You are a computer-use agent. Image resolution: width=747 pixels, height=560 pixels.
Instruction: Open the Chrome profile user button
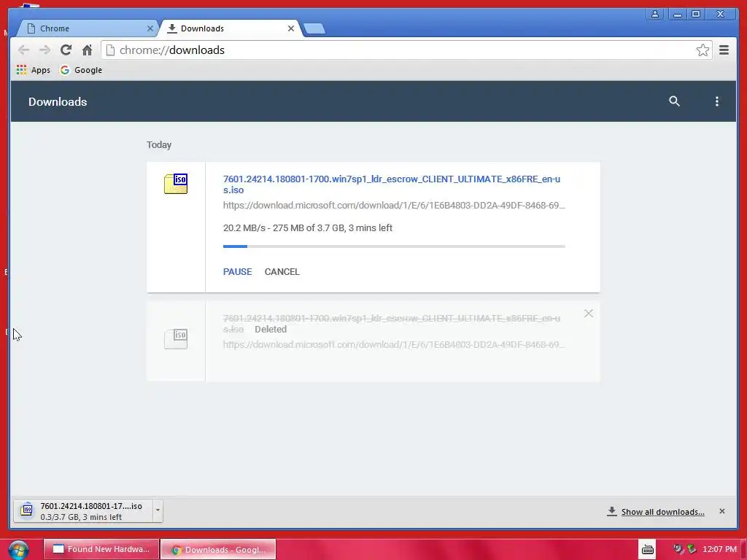655,14
